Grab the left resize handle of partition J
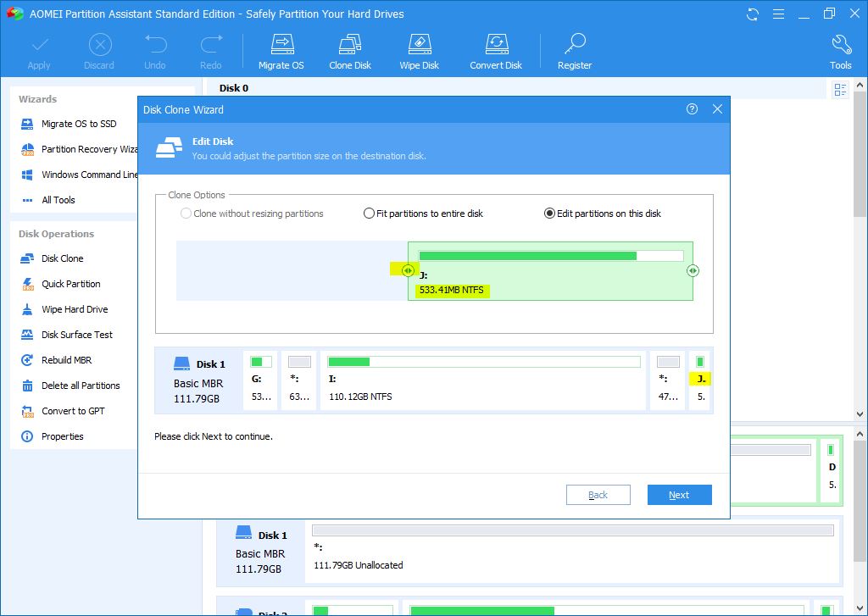Viewport: 868px width, 616px height. click(x=408, y=270)
